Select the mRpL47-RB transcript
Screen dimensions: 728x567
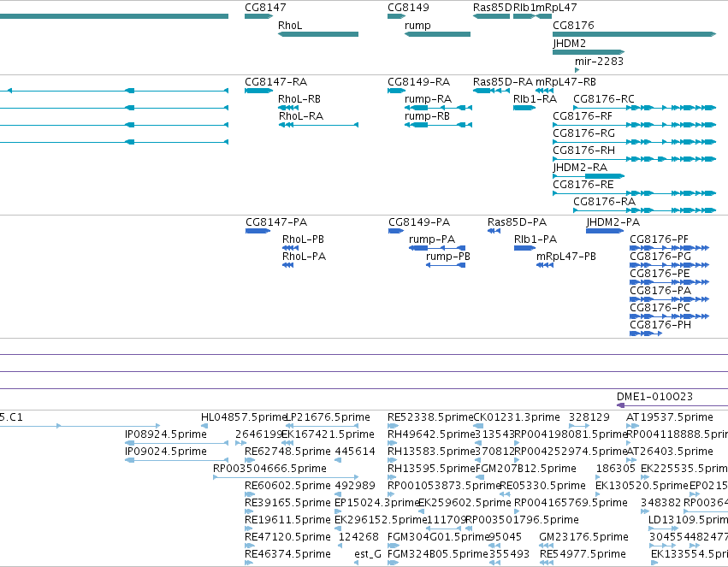[x=544, y=91]
